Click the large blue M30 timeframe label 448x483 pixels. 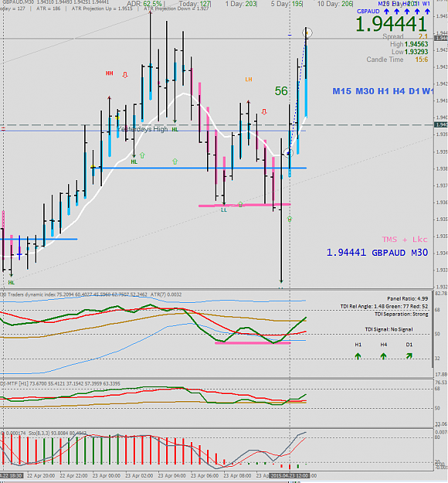point(365,91)
